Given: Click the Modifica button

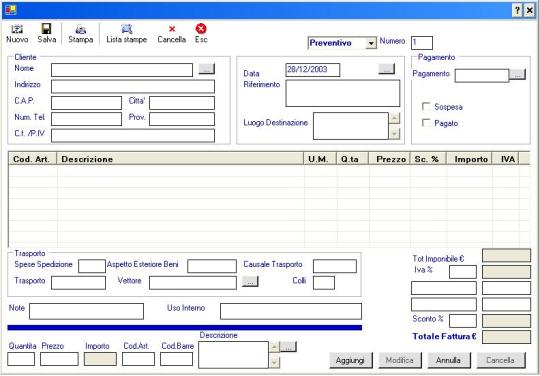Looking at the screenshot, I should tap(399, 360).
